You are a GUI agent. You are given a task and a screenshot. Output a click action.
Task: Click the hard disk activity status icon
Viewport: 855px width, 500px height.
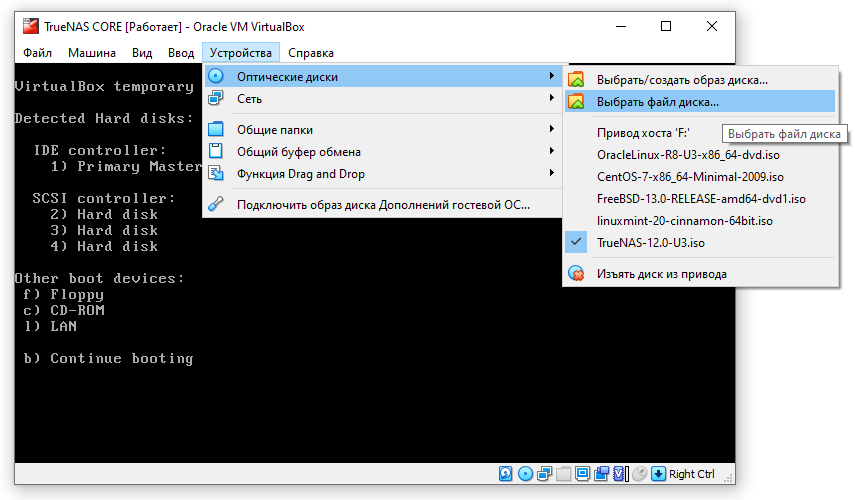505,474
